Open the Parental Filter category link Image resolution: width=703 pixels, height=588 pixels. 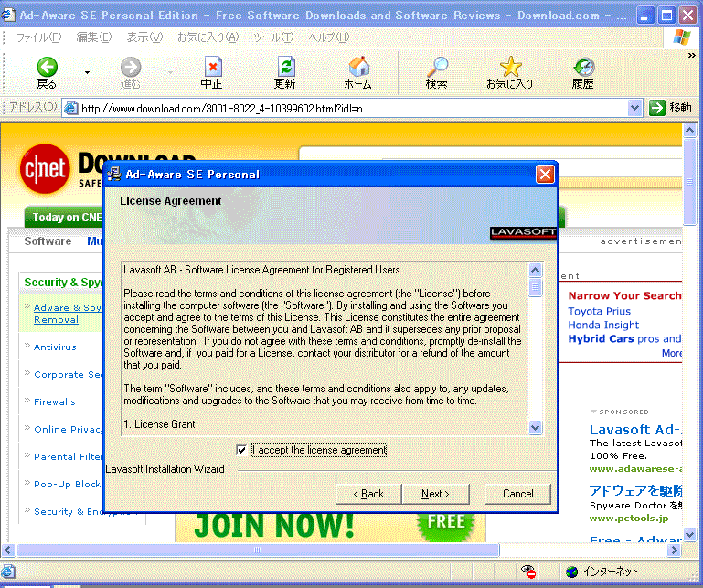69,456
